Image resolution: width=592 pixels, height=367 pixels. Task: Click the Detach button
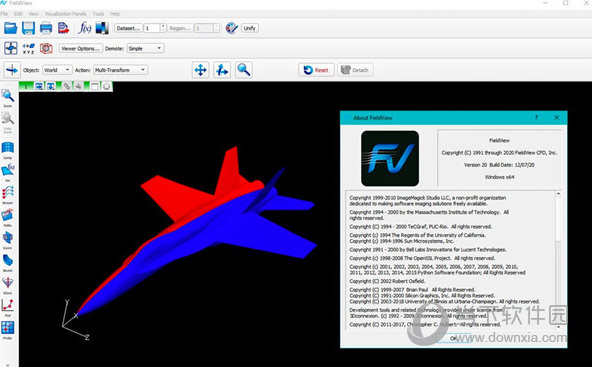[355, 70]
